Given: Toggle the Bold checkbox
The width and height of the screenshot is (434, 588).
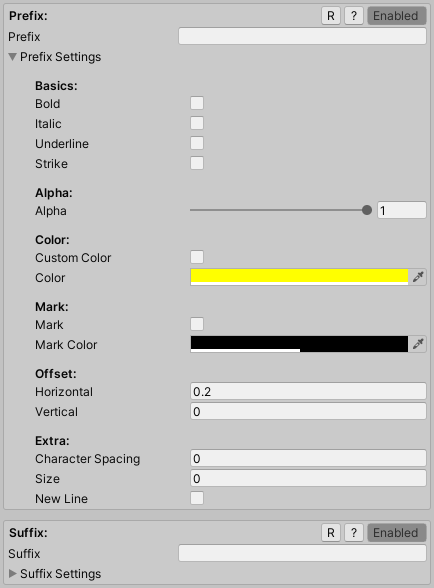Looking at the screenshot, I should point(197,103).
